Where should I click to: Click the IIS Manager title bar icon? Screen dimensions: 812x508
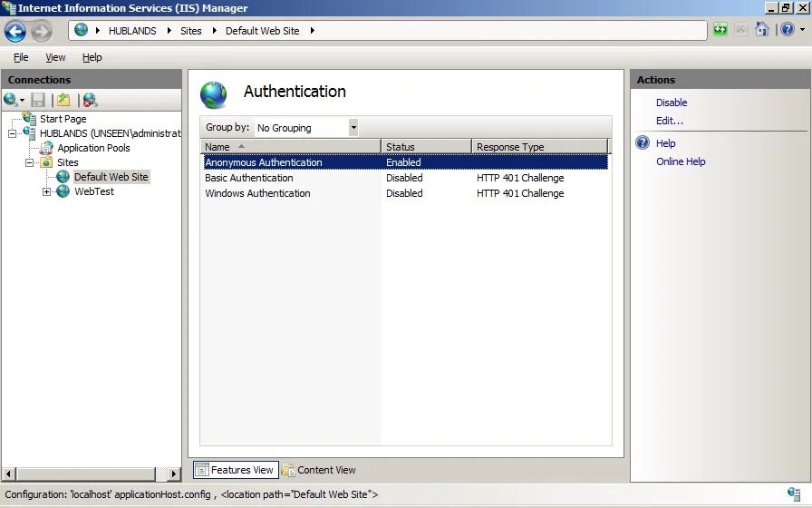click(9, 8)
